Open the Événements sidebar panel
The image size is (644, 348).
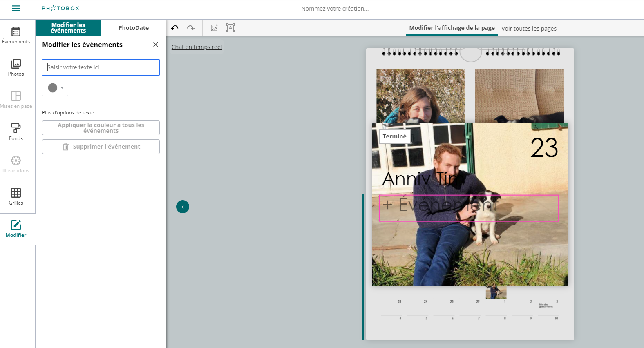tap(16, 35)
